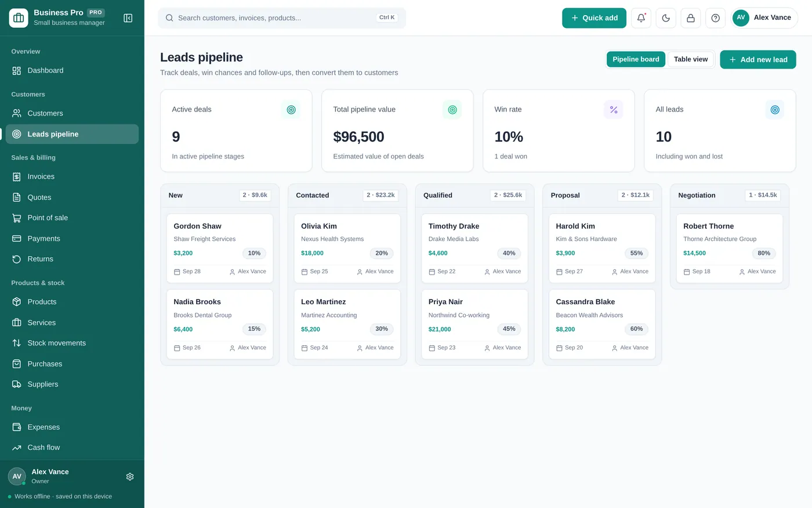Open Alex Vance profile menu in the top bar

coord(764,18)
